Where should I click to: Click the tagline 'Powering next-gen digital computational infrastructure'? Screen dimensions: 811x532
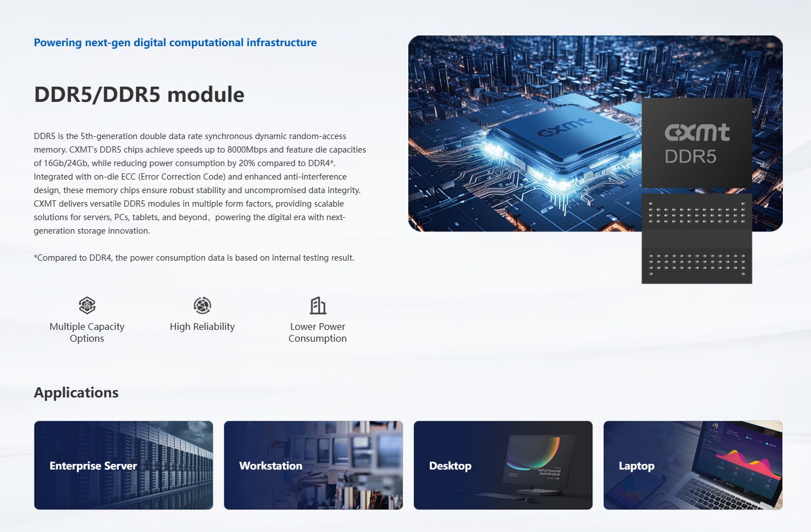click(x=175, y=43)
